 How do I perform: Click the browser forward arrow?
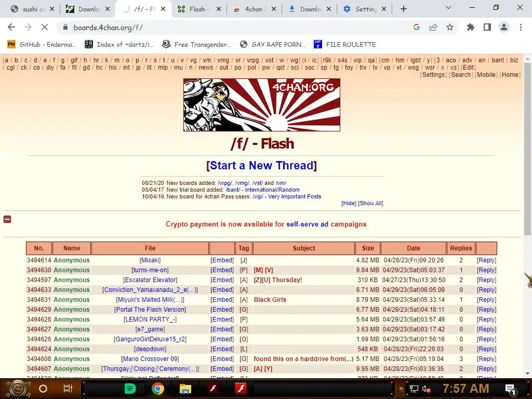(28, 27)
